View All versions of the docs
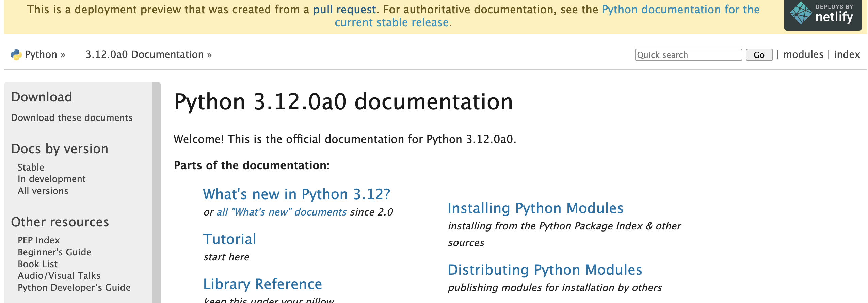This screenshot has height=303, width=868. 43,191
